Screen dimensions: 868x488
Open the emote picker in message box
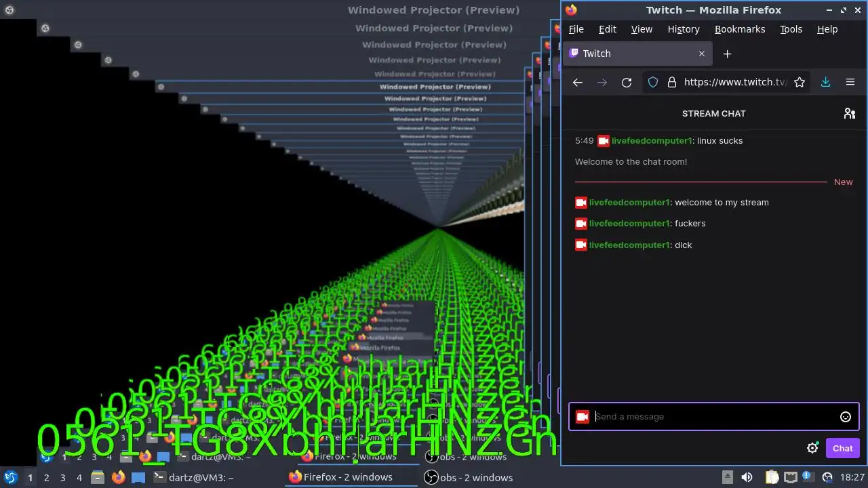tap(845, 417)
